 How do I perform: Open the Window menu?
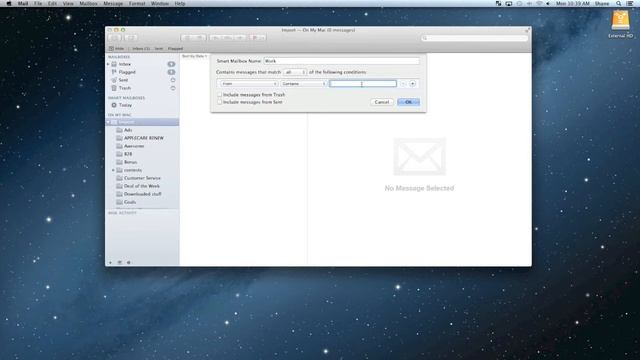click(160, 3)
